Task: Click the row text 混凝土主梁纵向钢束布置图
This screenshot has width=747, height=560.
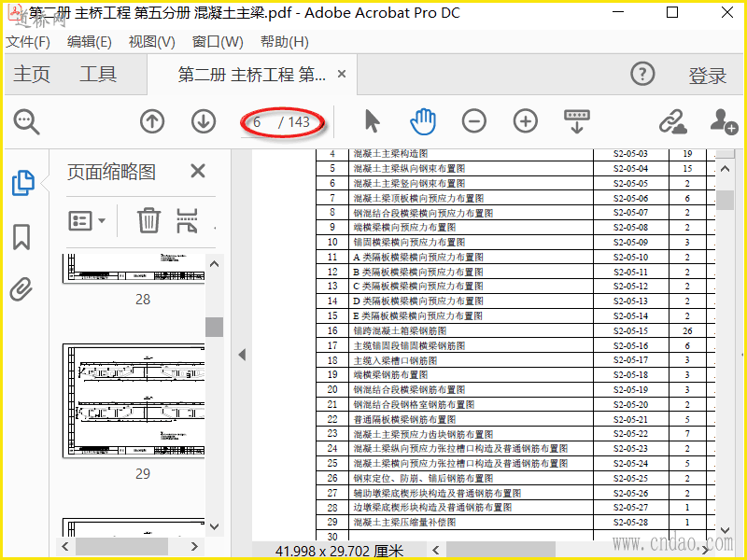Action: 409,169
